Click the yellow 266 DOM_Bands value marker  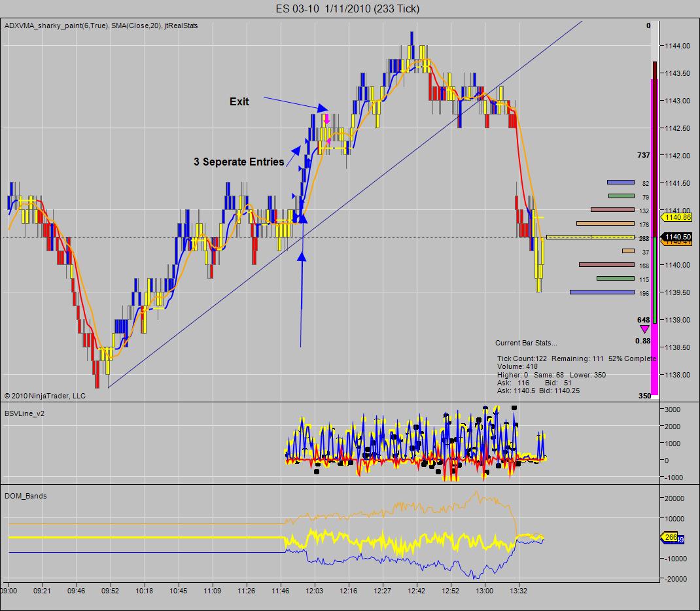click(669, 537)
